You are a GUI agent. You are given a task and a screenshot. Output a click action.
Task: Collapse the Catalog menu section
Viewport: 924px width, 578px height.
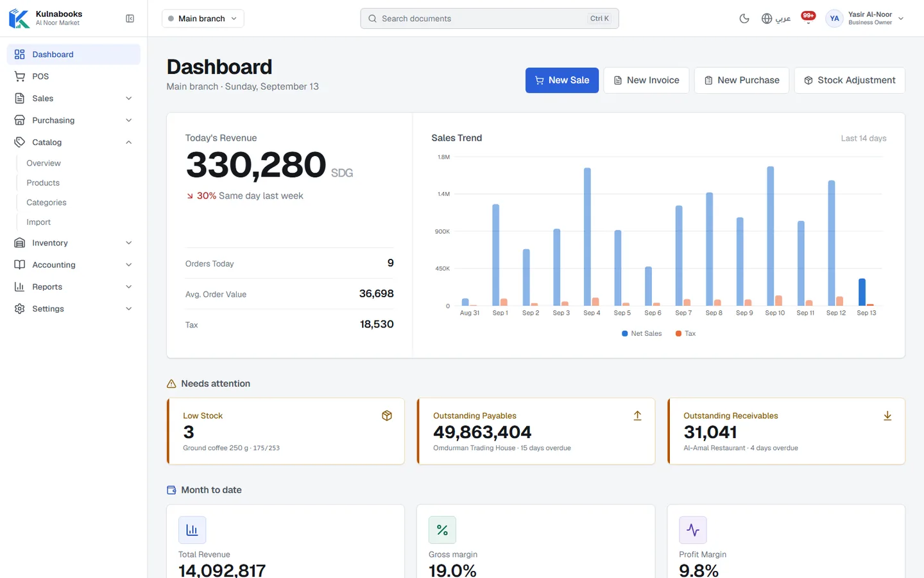74,142
